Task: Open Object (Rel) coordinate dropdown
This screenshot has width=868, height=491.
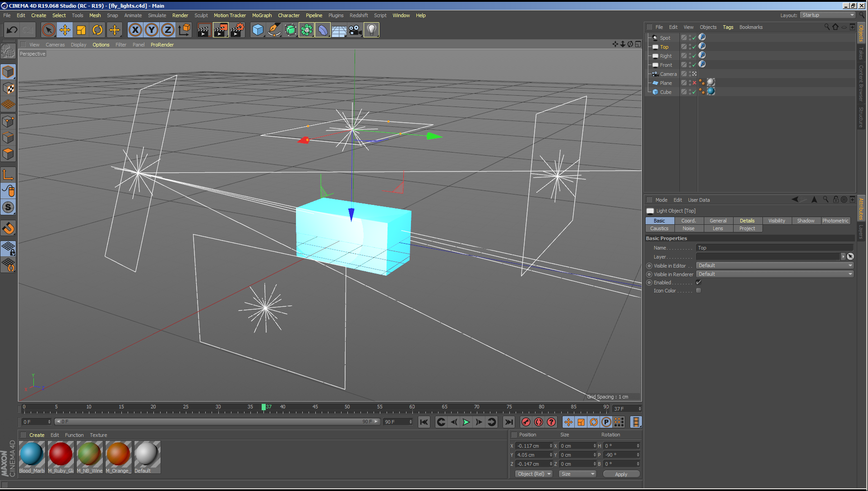Action: 534,474
